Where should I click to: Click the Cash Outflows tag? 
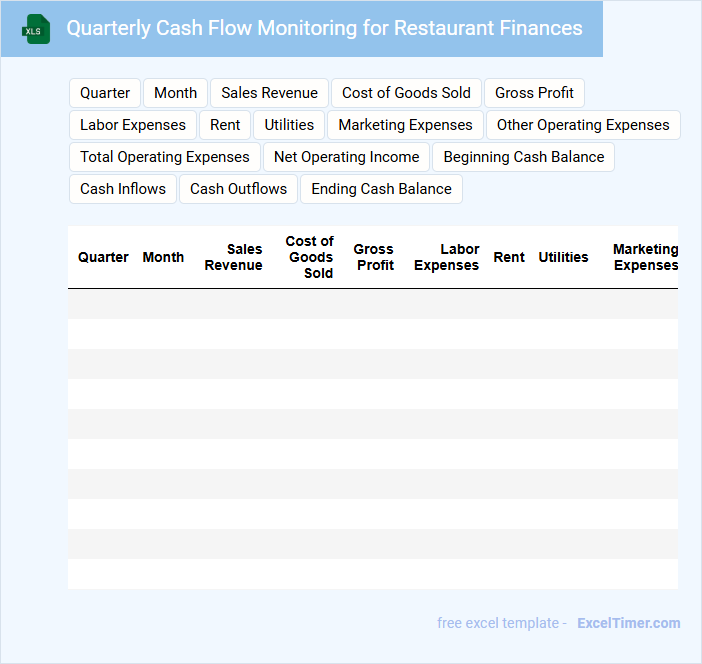238,189
